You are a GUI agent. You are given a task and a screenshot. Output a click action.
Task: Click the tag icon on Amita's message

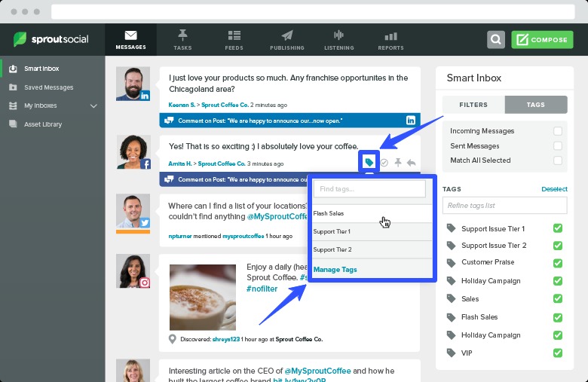(x=369, y=162)
